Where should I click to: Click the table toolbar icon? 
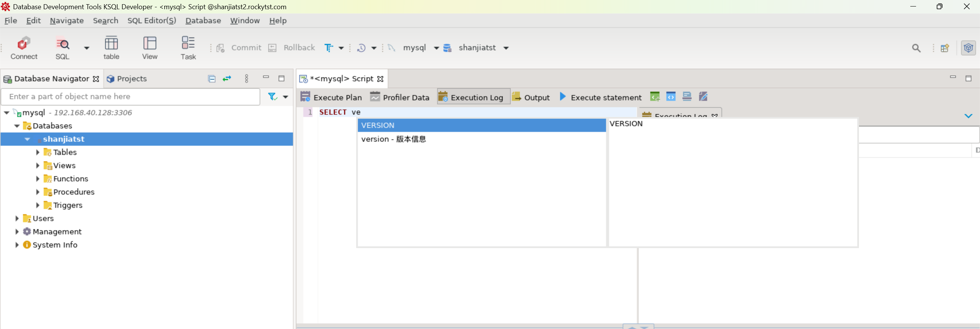111,48
